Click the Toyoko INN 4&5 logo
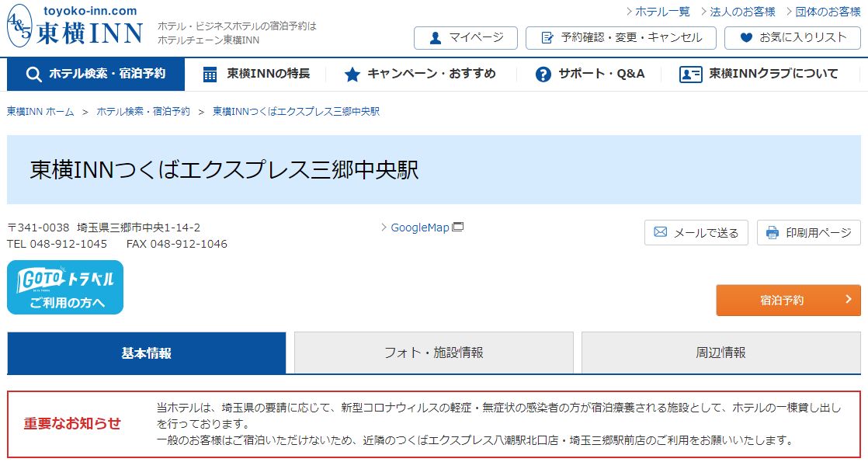The width and height of the screenshot is (868, 469). coord(19,26)
